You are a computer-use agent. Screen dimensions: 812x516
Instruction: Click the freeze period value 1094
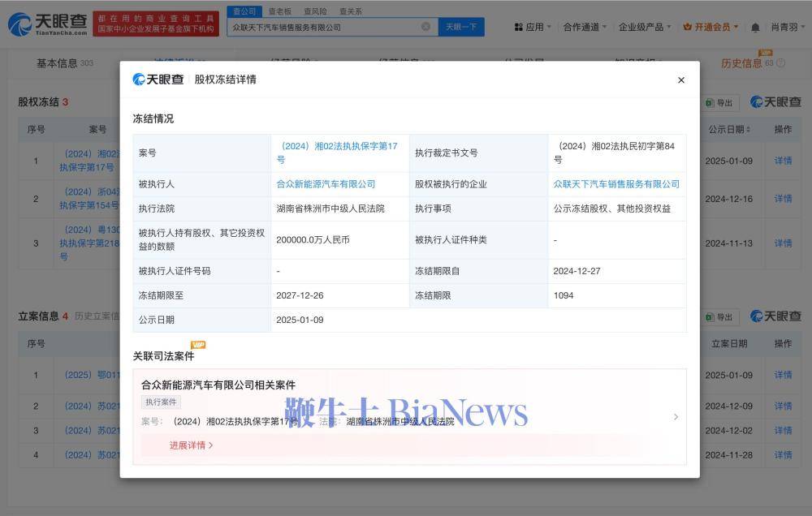click(563, 295)
